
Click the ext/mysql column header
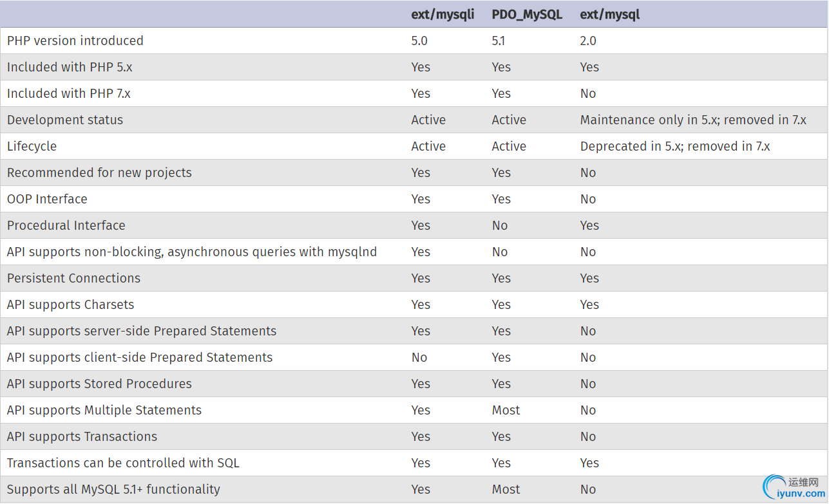click(610, 14)
